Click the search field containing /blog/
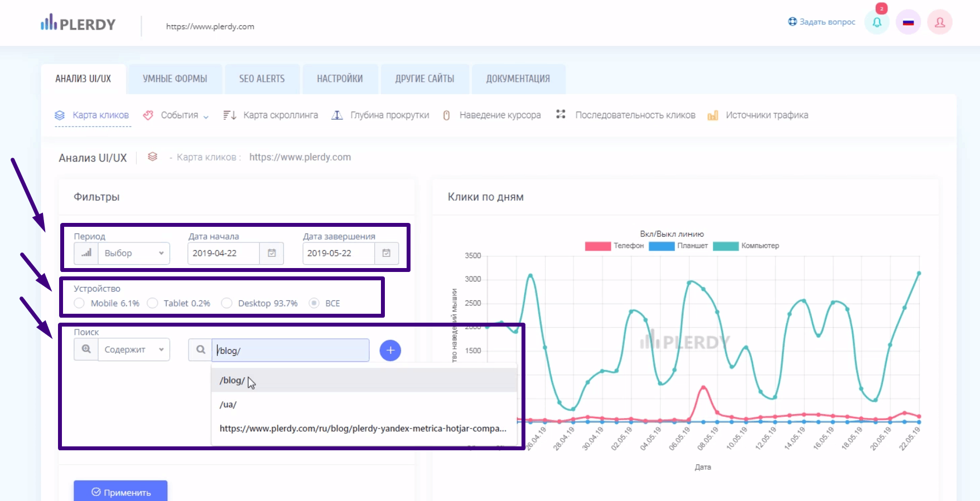Screen dimensions: 980x501 pyautogui.click(x=291, y=350)
